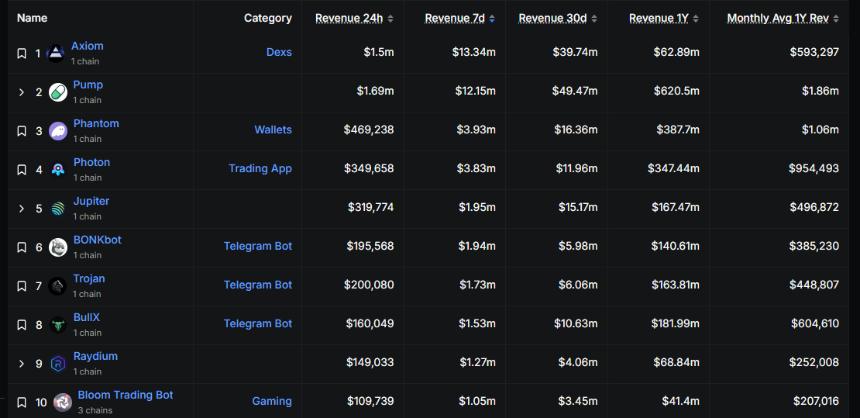Select Raydium's $149,033 24h revenue cell
This screenshot has height=418, width=860.
(x=370, y=363)
